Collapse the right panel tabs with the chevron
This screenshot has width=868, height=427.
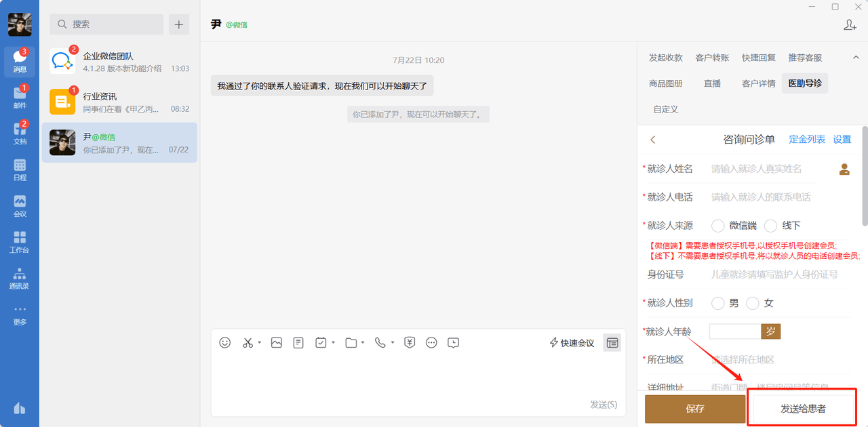click(856, 58)
